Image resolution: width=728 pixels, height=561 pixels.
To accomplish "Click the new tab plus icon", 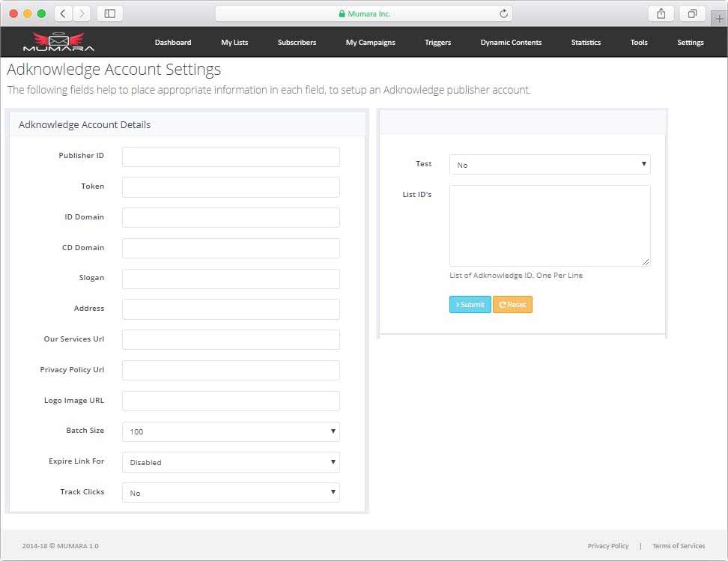I will click(718, 18).
